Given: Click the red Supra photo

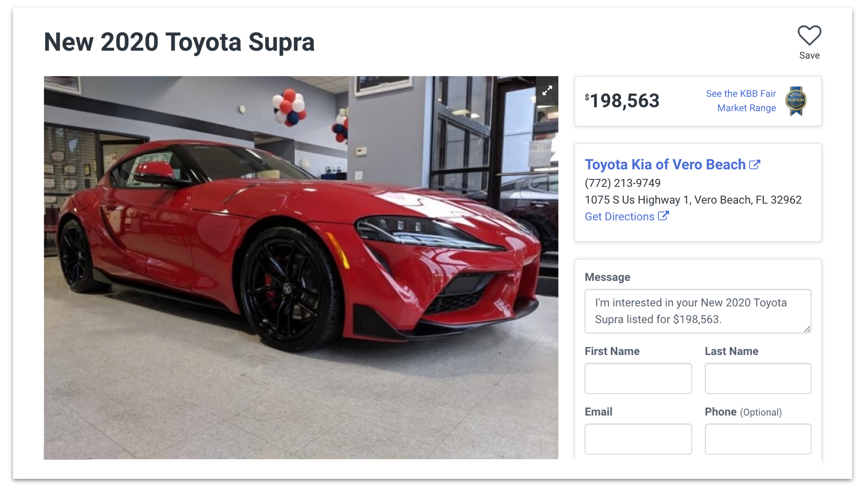Looking at the screenshot, I should pos(301,267).
